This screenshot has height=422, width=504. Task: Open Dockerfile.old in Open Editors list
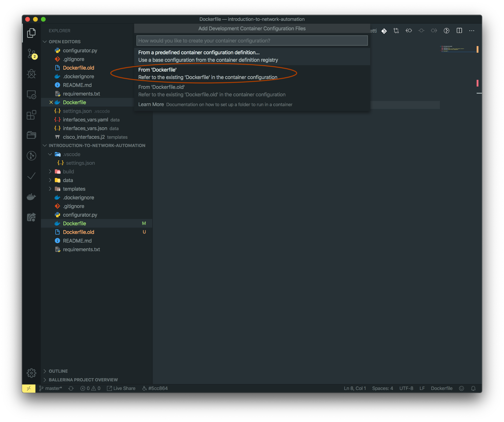78,68
